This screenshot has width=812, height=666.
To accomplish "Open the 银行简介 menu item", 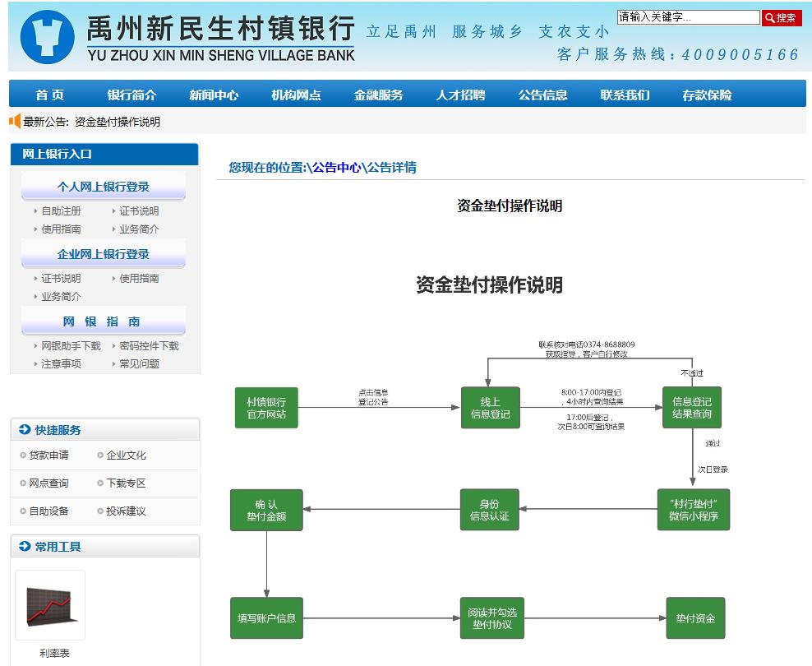I will [x=131, y=95].
